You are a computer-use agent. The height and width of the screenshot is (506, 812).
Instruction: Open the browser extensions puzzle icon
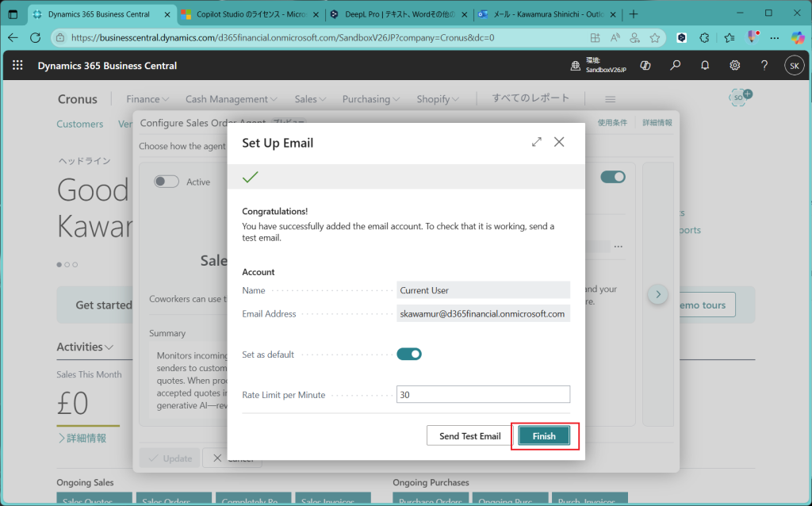[704, 37]
